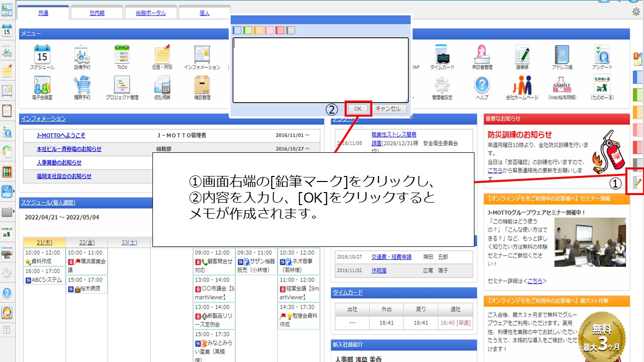Click the pencil memo icon on right edge
Viewport: 644px width, 362px height.
point(638,182)
